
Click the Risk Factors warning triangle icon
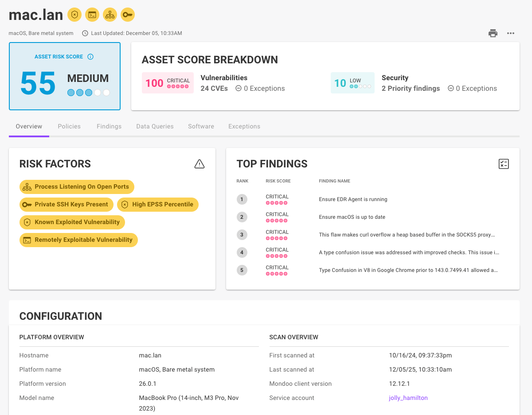[x=199, y=164]
